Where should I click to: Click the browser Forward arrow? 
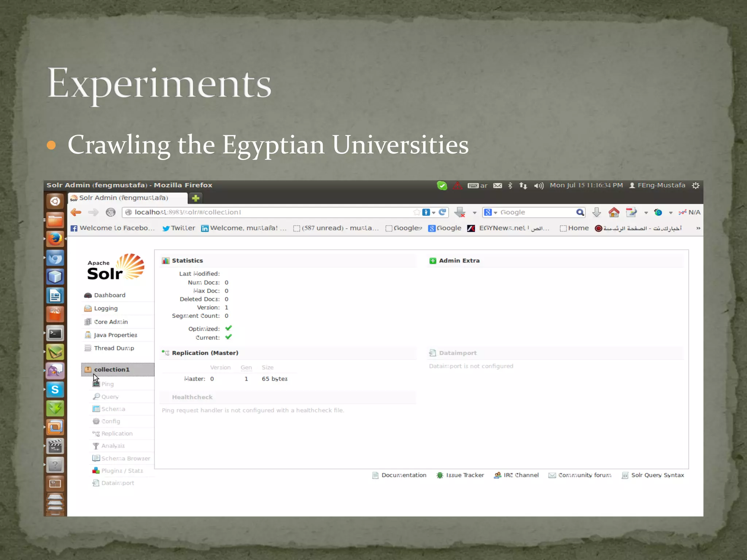93,212
